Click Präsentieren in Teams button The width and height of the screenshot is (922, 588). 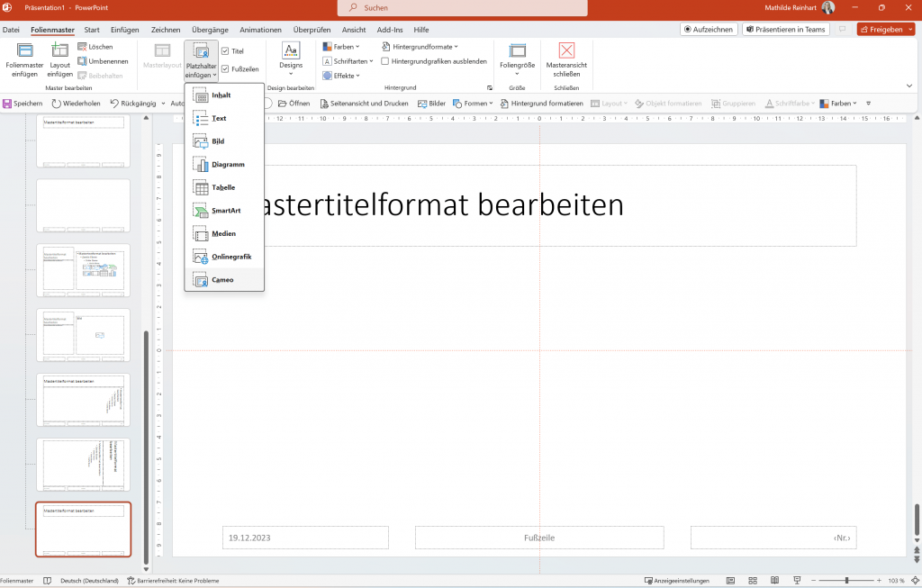pyautogui.click(x=785, y=30)
